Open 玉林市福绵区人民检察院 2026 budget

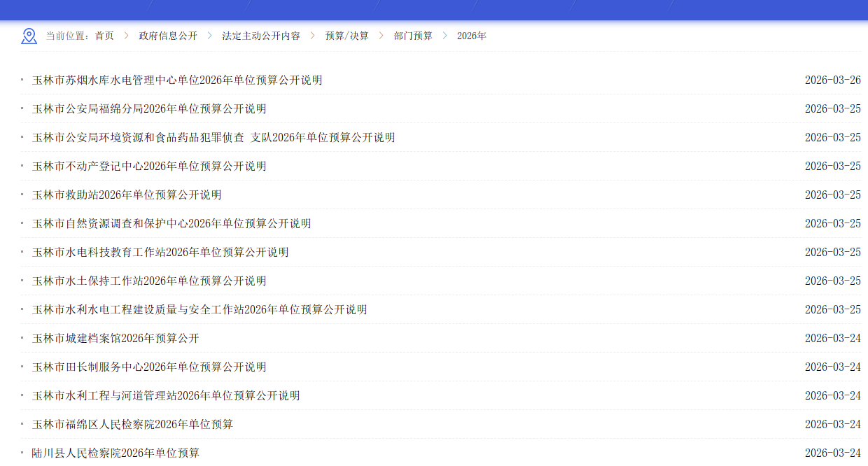pyautogui.click(x=132, y=425)
